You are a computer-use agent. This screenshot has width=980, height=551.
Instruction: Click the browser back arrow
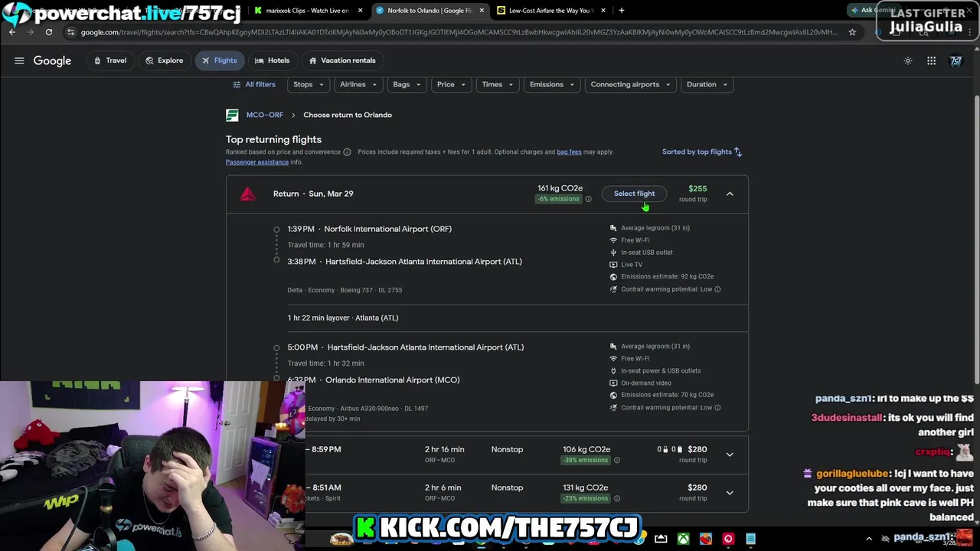12,32
